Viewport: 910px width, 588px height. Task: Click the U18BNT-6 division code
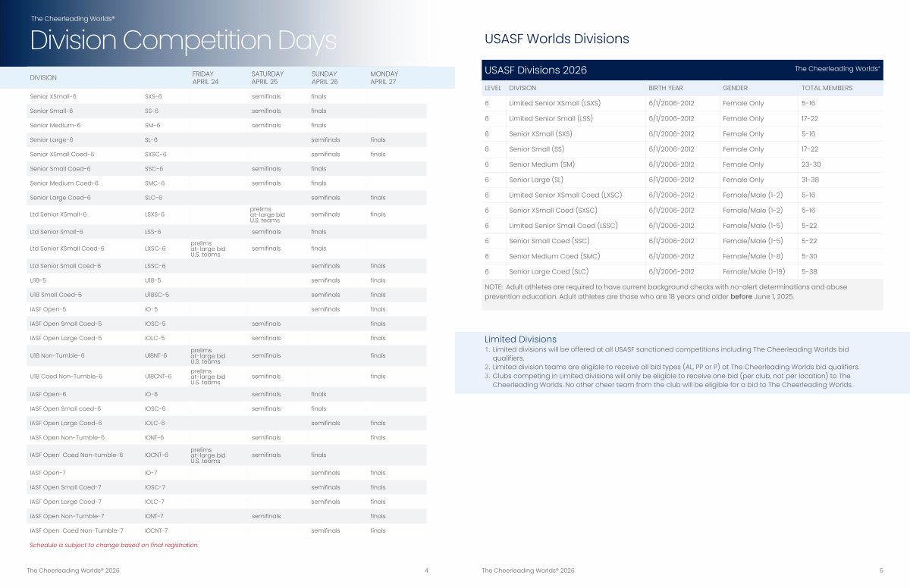click(156, 355)
